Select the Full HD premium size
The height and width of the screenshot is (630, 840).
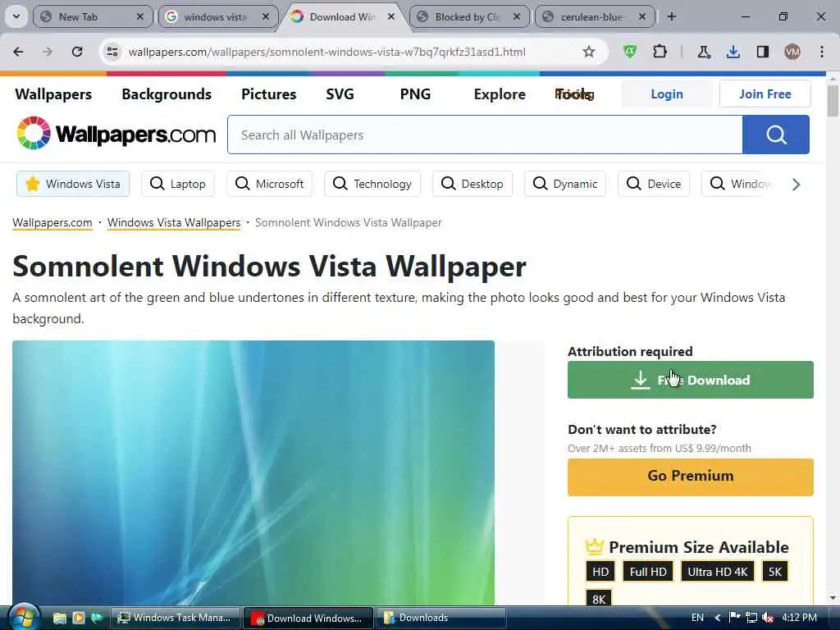point(648,572)
